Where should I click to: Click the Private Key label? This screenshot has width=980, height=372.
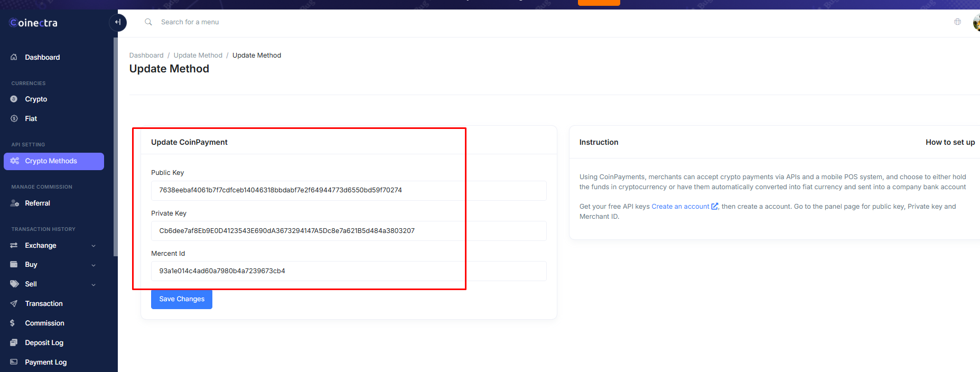[169, 213]
